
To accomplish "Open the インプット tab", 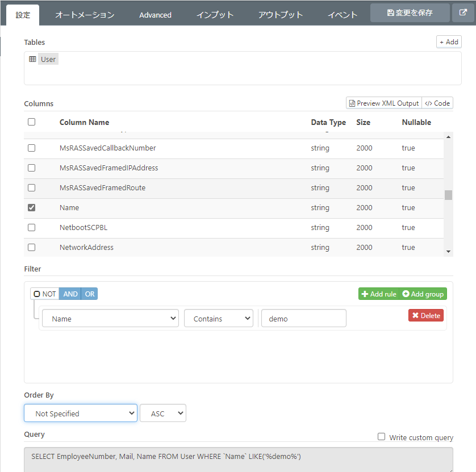I will point(215,15).
